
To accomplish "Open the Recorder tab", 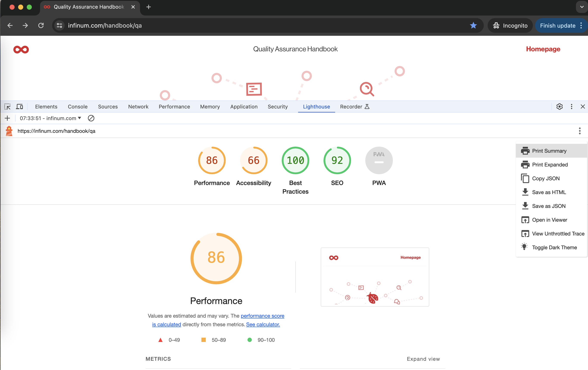I will pos(355,107).
